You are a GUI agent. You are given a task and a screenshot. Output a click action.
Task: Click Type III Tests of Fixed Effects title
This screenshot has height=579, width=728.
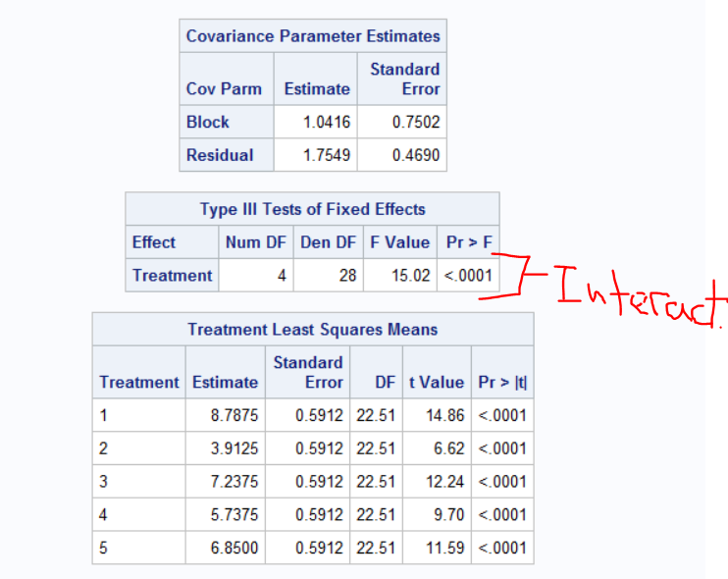(312, 209)
